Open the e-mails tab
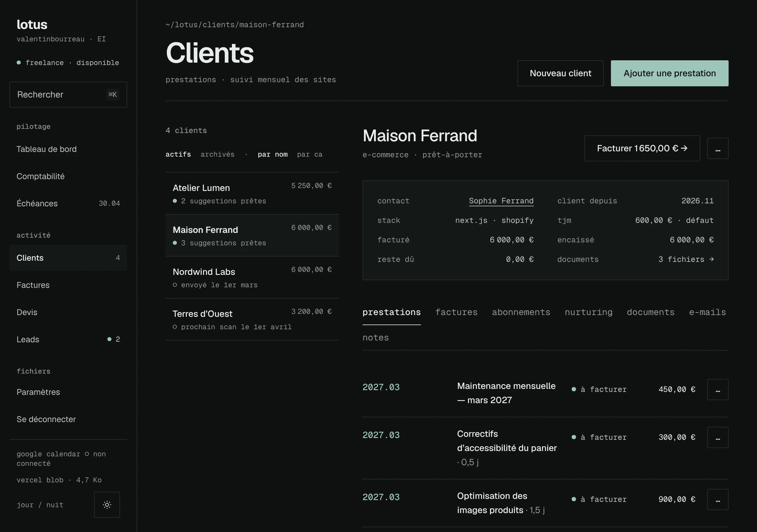 coord(708,312)
